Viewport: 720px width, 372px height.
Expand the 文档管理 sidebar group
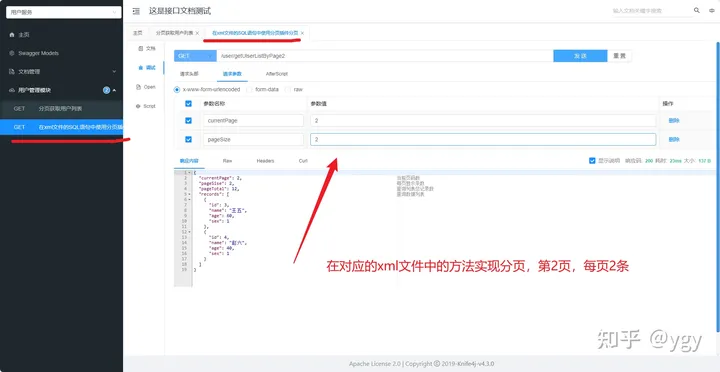[62, 72]
